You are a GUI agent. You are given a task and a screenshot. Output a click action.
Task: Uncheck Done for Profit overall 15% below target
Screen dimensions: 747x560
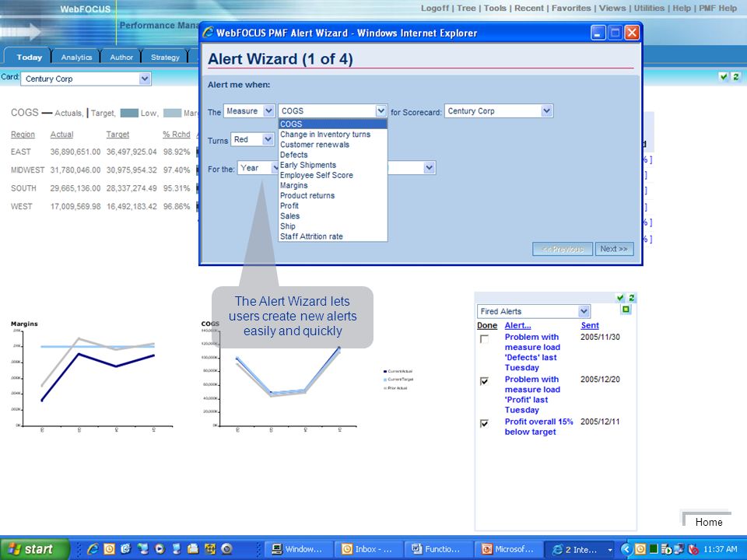click(485, 423)
